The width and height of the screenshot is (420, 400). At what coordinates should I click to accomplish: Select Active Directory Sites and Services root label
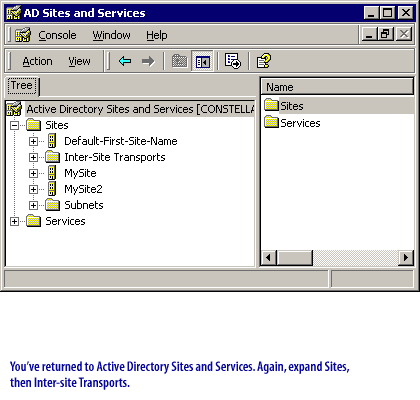(x=141, y=109)
